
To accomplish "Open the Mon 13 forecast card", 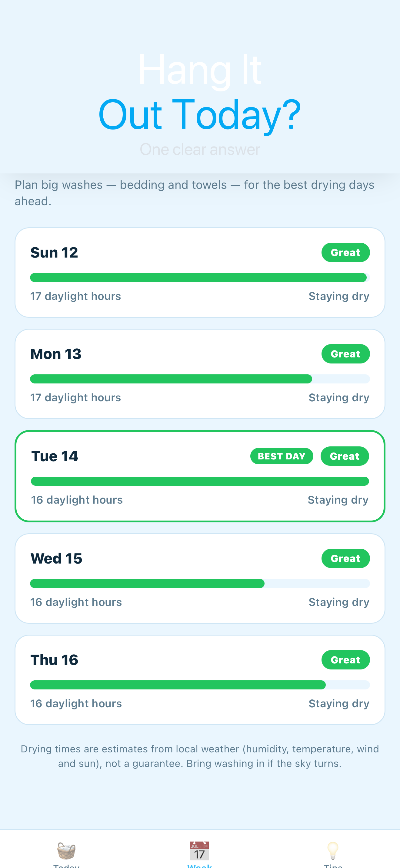I will pos(200,374).
